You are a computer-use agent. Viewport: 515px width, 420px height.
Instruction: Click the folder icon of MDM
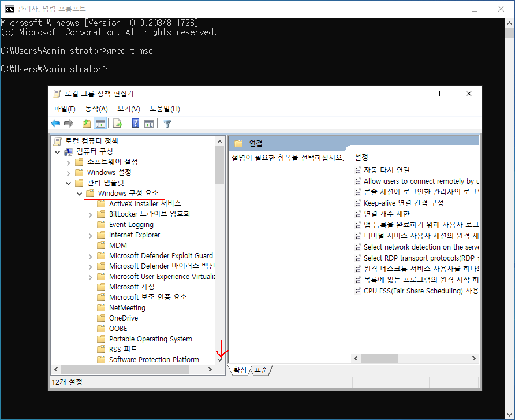pyautogui.click(x=101, y=245)
